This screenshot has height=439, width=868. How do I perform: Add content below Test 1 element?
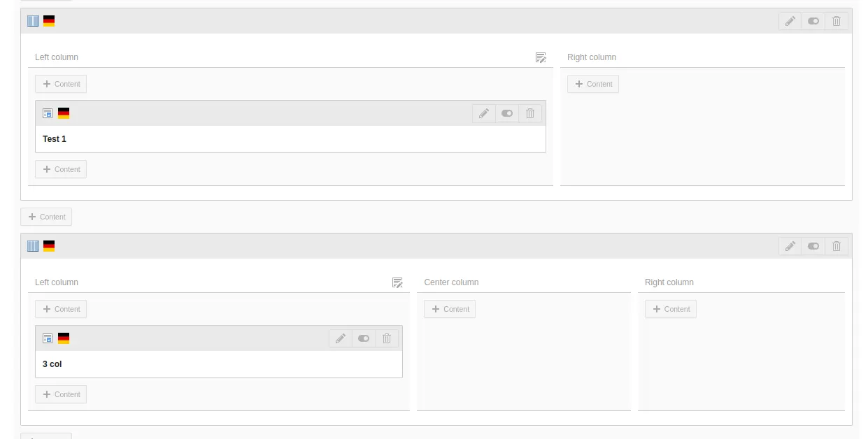61,169
